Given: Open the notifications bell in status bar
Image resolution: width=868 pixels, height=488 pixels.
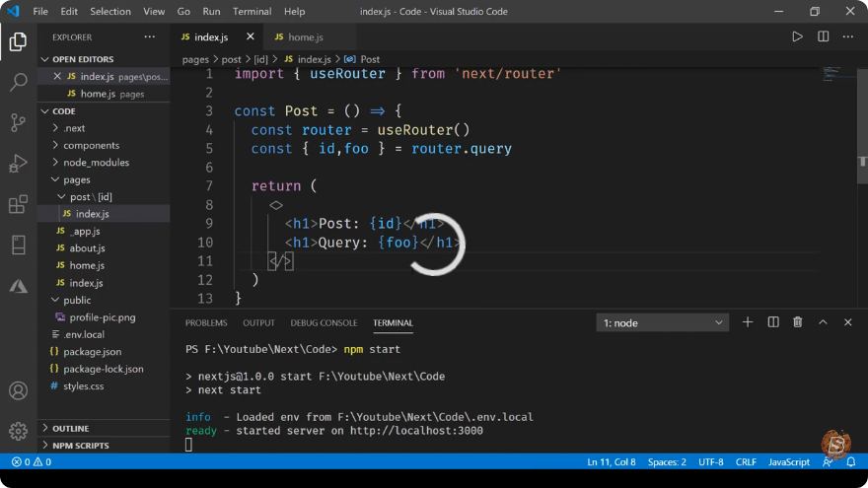Looking at the screenshot, I should pyautogui.click(x=851, y=461).
